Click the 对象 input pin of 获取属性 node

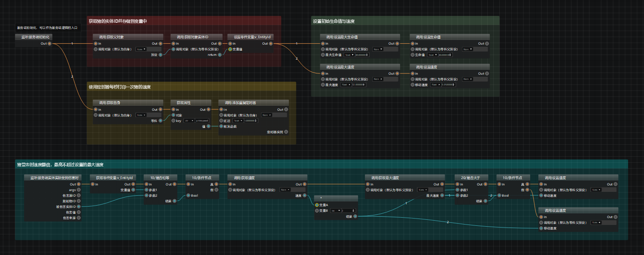(173, 115)
